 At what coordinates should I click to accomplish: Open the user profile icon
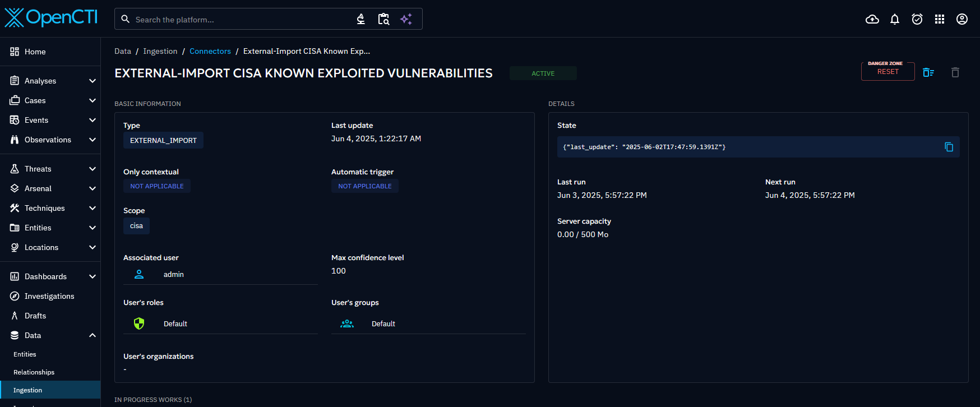(x=962, y=20)
